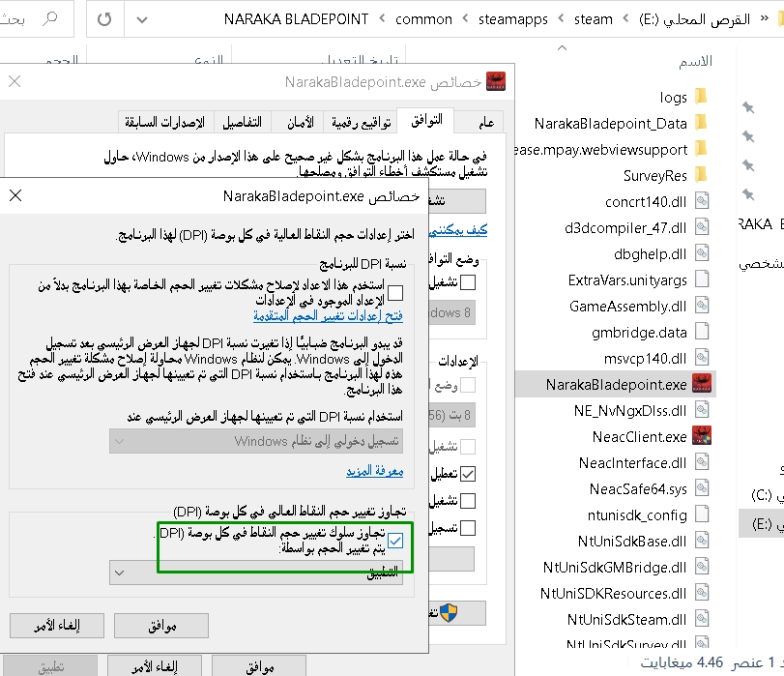Expand the breadcrumb overflow double chevron
Screen dimensions: 784x676
coord(764,18)
